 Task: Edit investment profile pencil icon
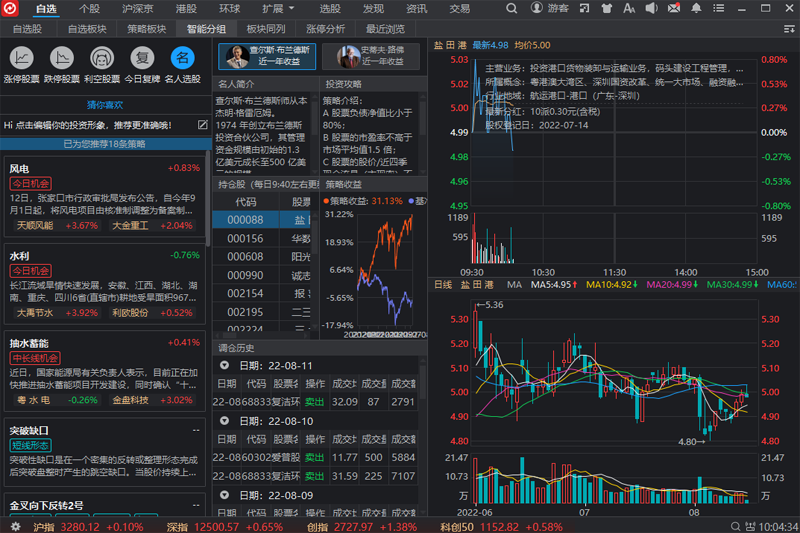tap(203, 124)
